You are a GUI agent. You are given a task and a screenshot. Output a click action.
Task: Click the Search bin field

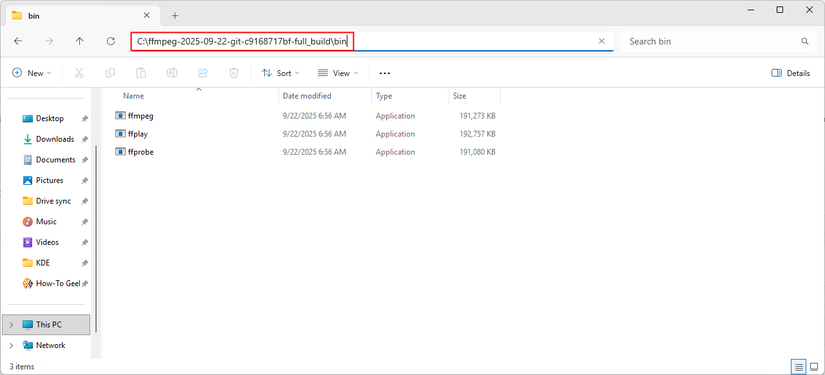tap(717, 41)
